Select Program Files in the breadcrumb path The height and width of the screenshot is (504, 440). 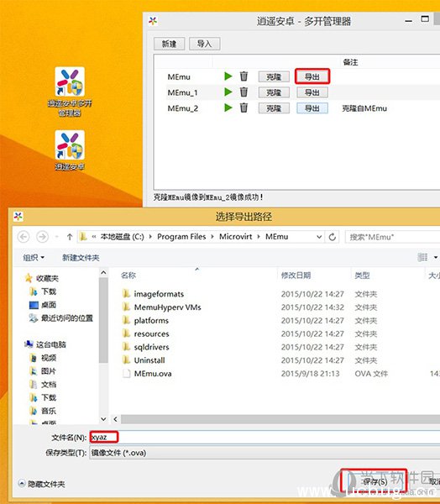[181, 237]
